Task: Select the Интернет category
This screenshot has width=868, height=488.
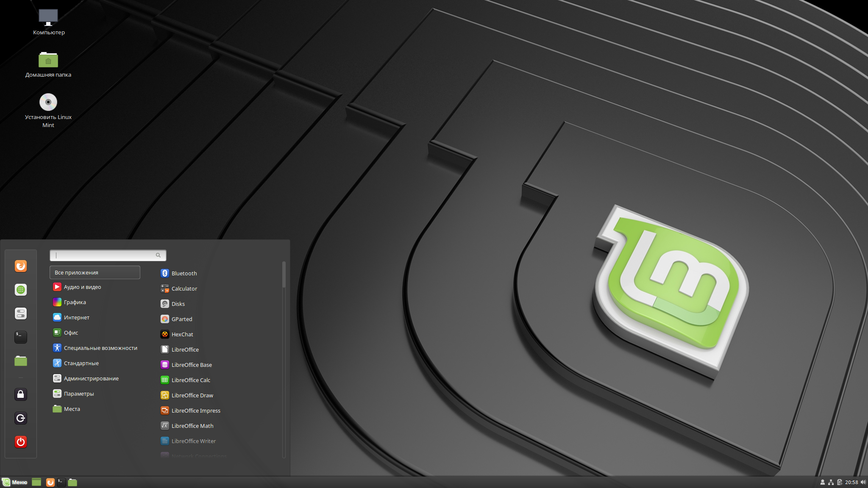Action: tap(77, 317)
